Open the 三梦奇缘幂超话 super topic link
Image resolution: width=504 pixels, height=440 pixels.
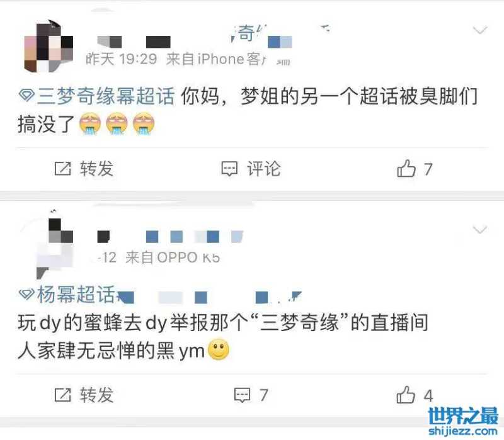point(106,96)
